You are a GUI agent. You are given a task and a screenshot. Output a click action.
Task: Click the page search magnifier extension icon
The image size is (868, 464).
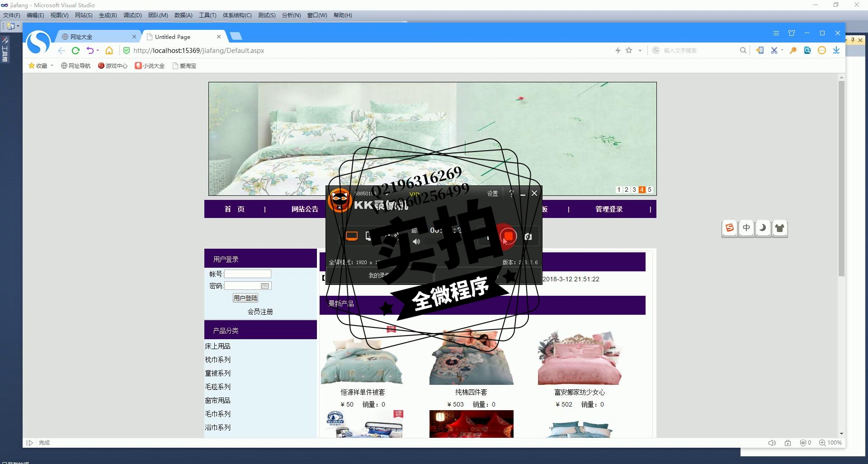click(x=807, y=50)
